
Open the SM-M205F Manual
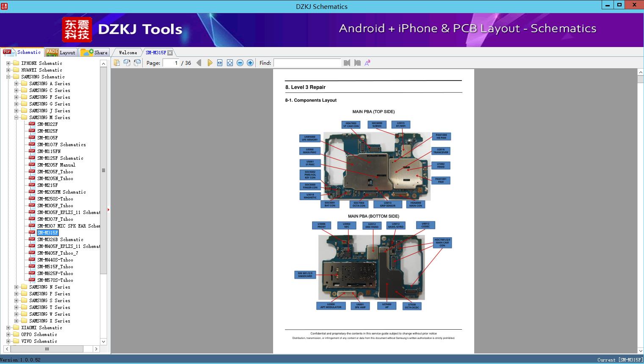(56, 165)
